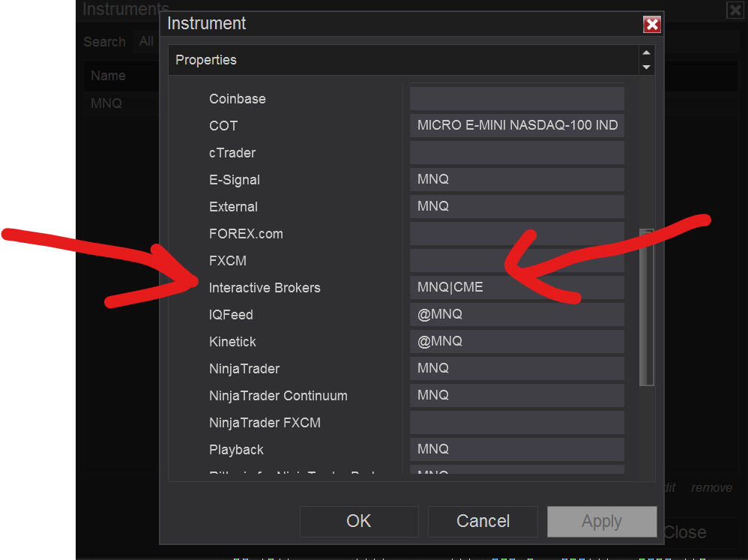Image resolution: width=748 pixels, height=560 pixels.
Task: Click the NinjaTrader FXCM symbol field
Action: click(516, 422)
